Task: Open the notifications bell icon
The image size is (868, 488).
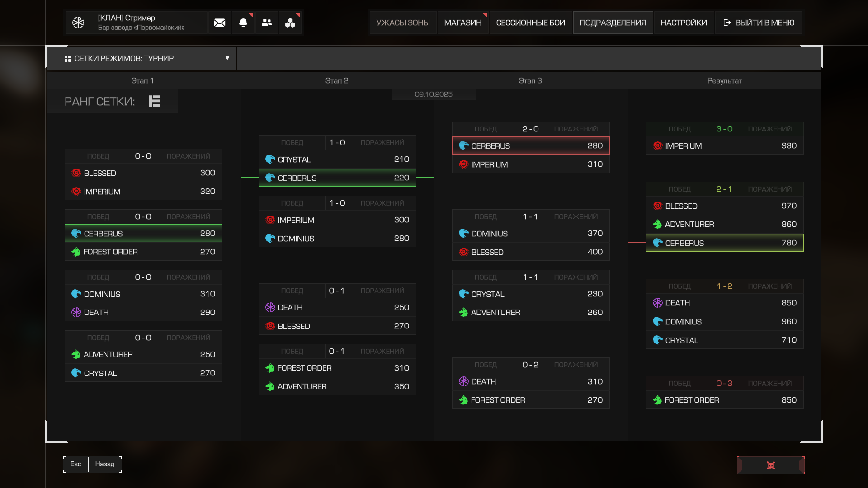Action: [x=243, y=23]
